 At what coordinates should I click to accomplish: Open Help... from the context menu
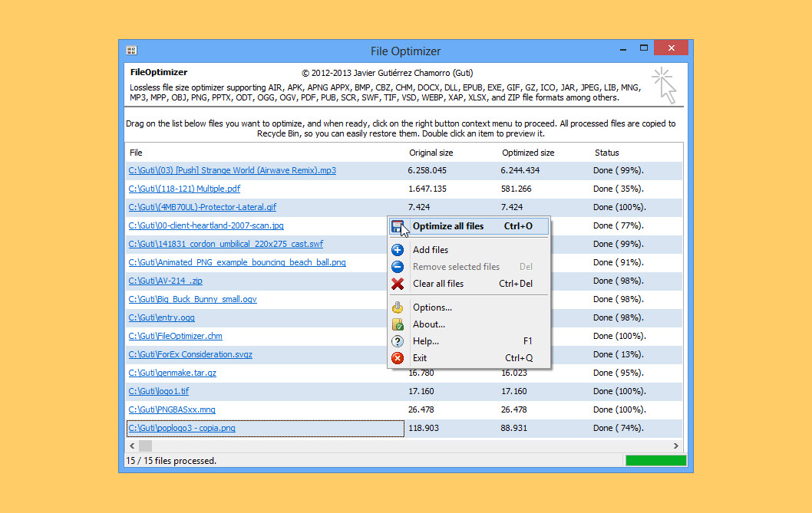pyautogui.click(x=469, y=341)
